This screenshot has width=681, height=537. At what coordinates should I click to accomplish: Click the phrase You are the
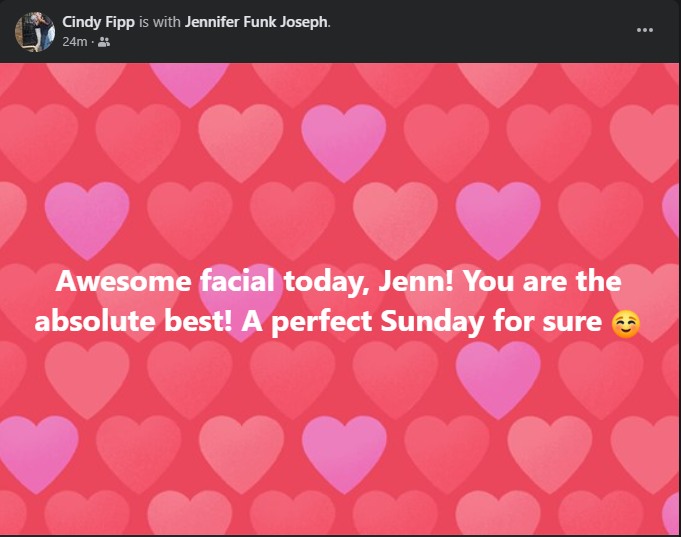pos(542,282)
